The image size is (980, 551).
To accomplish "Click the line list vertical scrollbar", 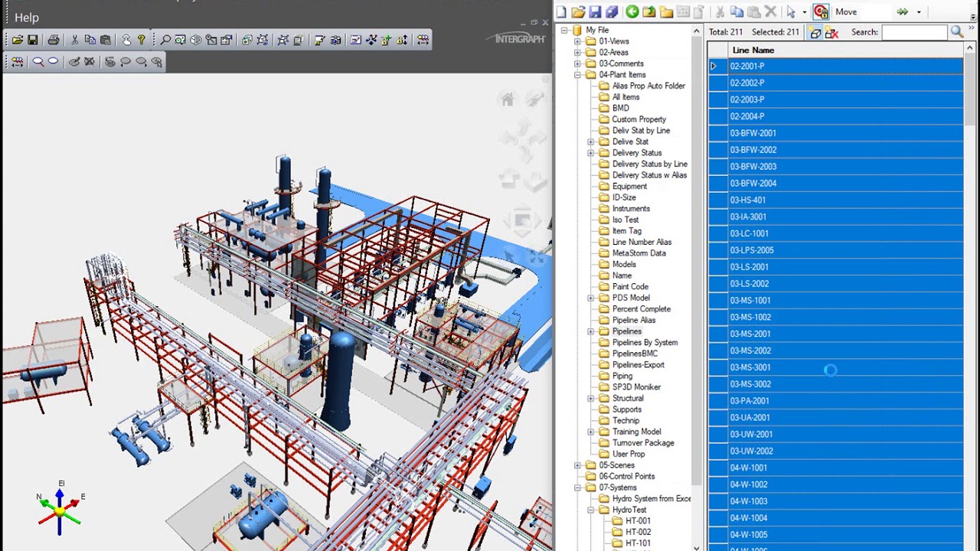I will [970, 88].
